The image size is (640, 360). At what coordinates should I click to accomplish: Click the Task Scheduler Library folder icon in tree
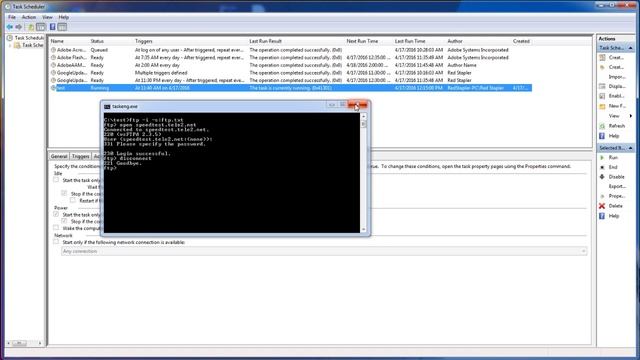click(17, 45)
